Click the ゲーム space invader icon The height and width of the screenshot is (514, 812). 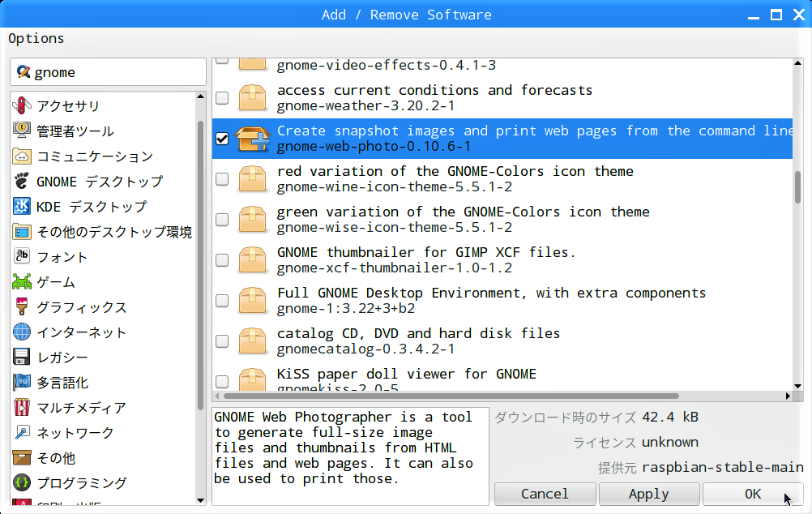(22, 281)
